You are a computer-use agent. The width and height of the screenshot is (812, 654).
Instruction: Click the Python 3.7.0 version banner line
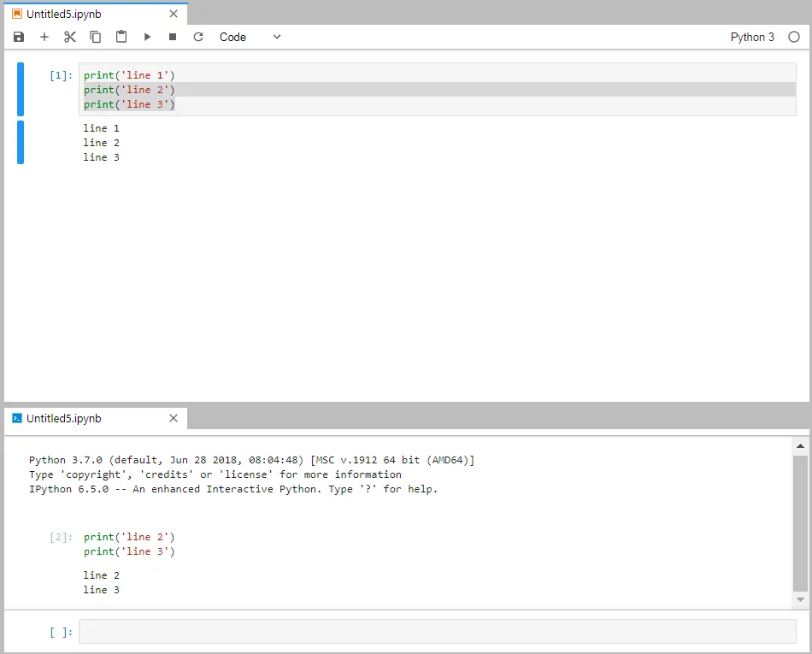(x=251, y=460)
